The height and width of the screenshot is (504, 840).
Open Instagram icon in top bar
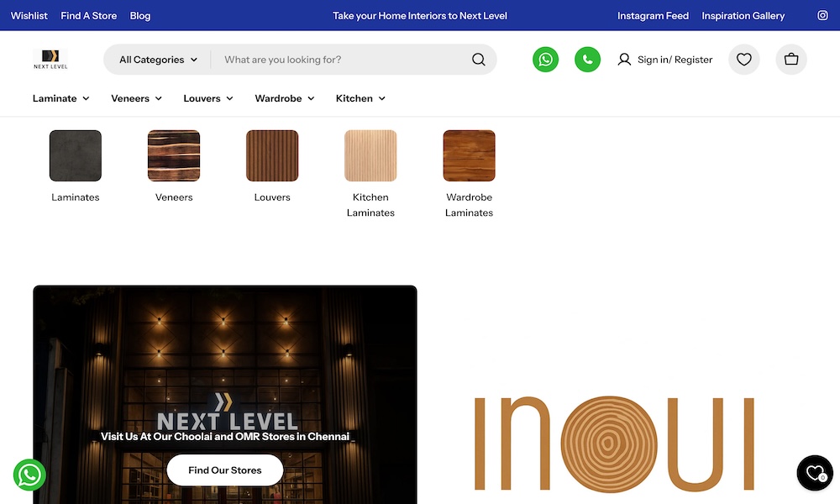click(823, 16)
